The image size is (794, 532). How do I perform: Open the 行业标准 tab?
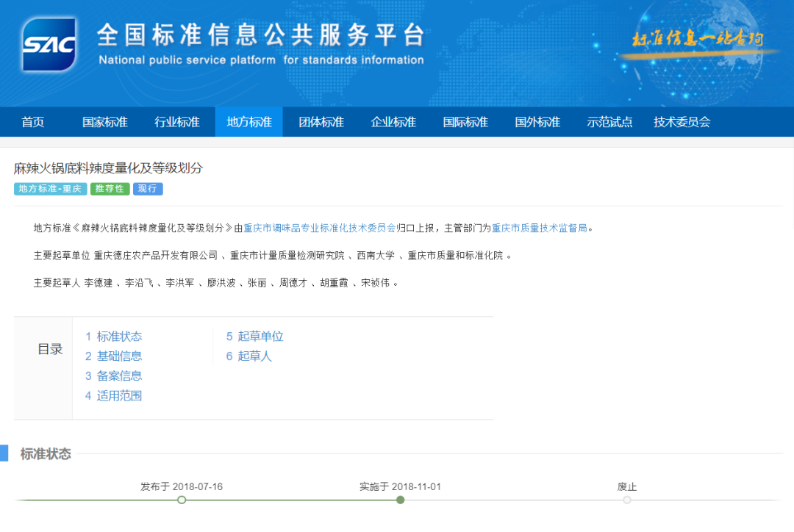coord(176,122)
